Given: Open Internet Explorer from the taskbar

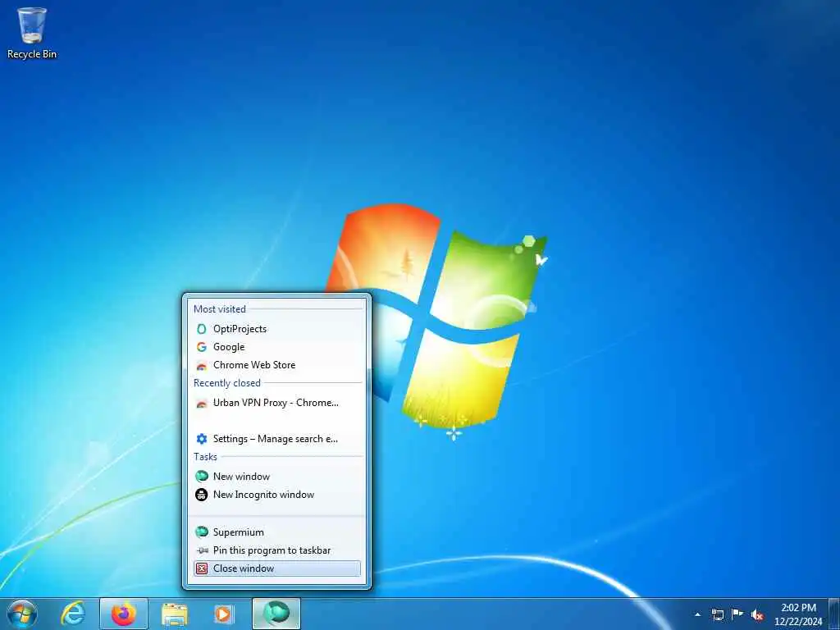Looking at the screenshot, I should click(x=73, y=614).
